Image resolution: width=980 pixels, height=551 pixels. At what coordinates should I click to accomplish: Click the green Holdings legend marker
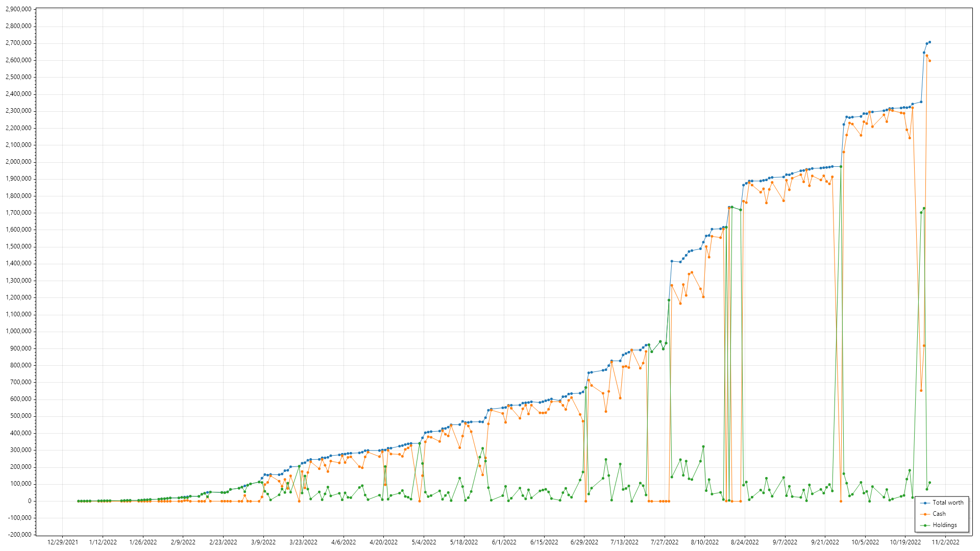pos(925,525)
